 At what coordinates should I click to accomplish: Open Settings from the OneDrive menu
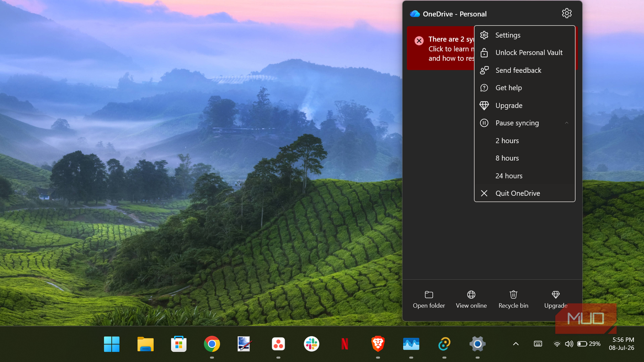[x=525, y=35]
